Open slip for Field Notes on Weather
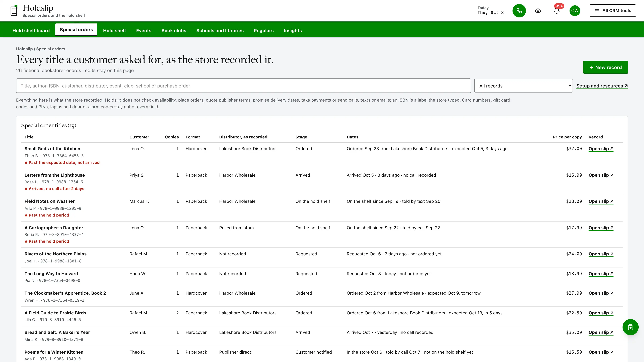644x362 pixels. [x=601, y=201]
